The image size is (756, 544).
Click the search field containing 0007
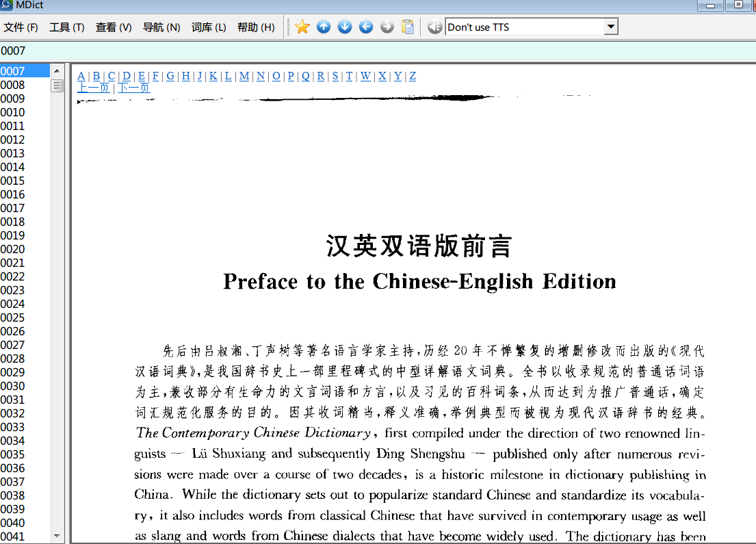point(378,51)
